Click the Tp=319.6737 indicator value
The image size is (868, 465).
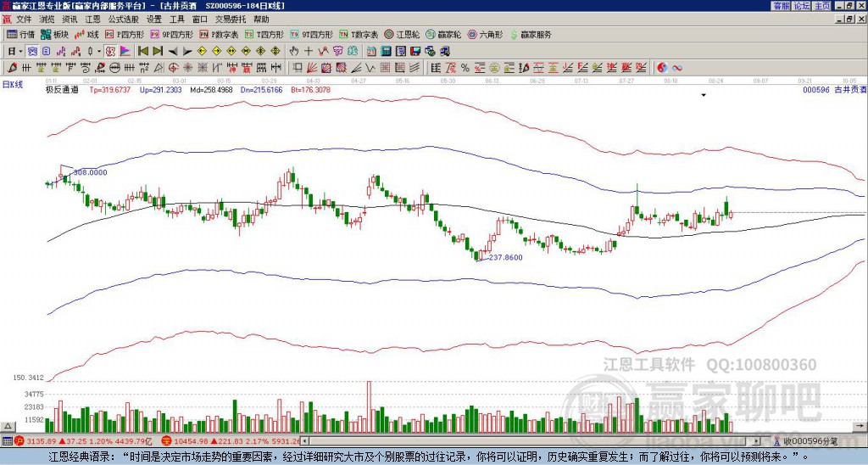click(x=110, y=89)
